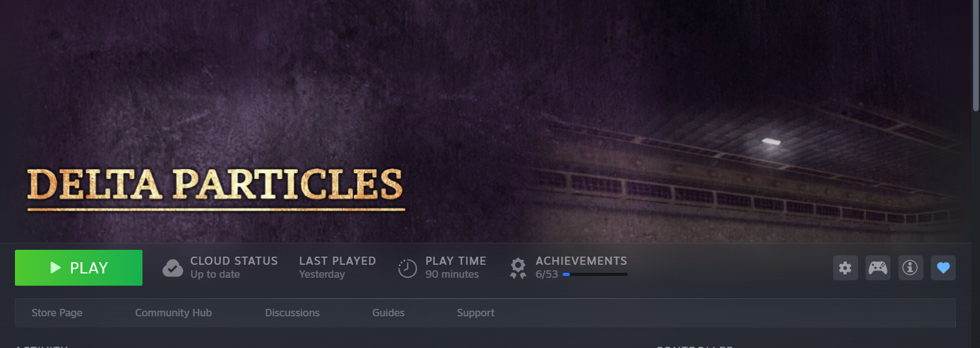The width and height of the screenshot is (980, 348).
Task: Open the Support tab
Action: click(476, 313)
